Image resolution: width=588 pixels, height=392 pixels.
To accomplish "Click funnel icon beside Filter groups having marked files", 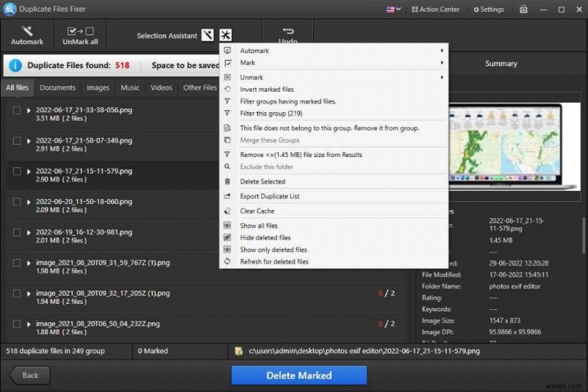I will click(x=227, y=101).
